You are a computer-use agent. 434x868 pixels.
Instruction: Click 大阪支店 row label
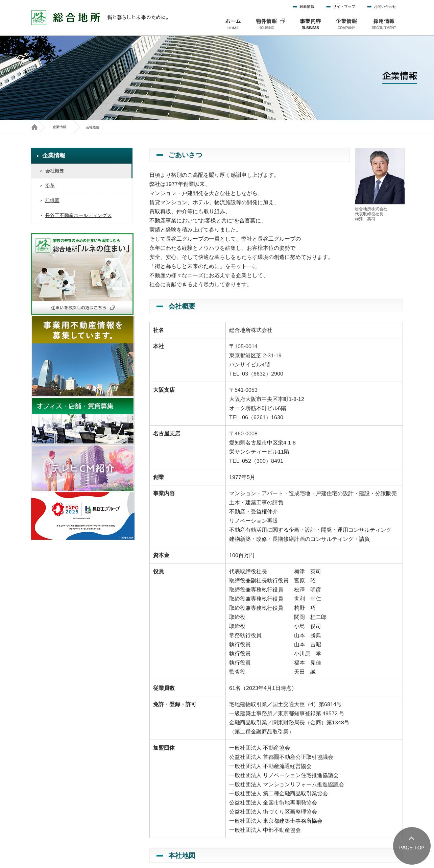coord(164,390)
